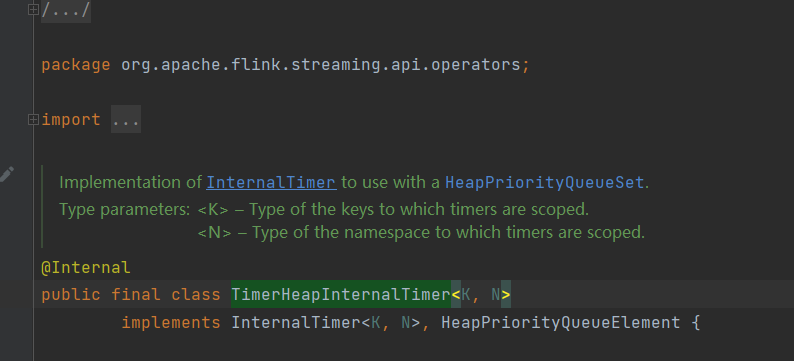The image size is (794, 361).
Task: Click the 'class' keyword
Action: [x=196, y=294]
